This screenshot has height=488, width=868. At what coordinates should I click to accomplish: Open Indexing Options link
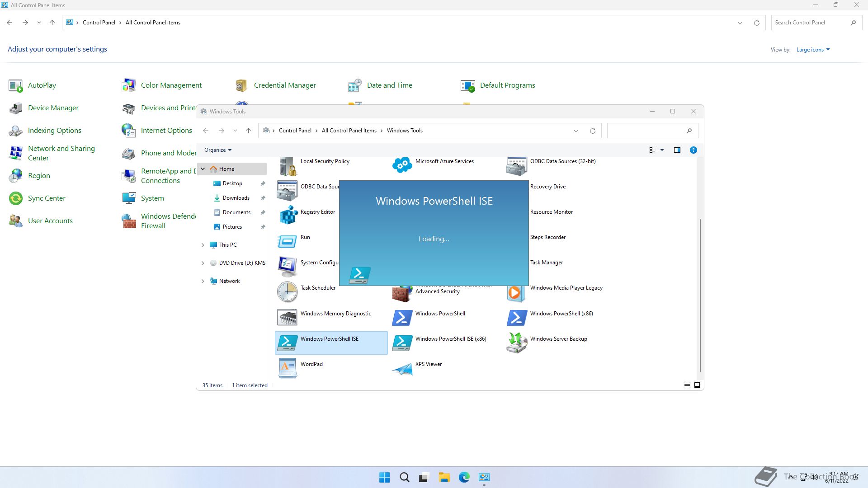[x=54, y=131]
